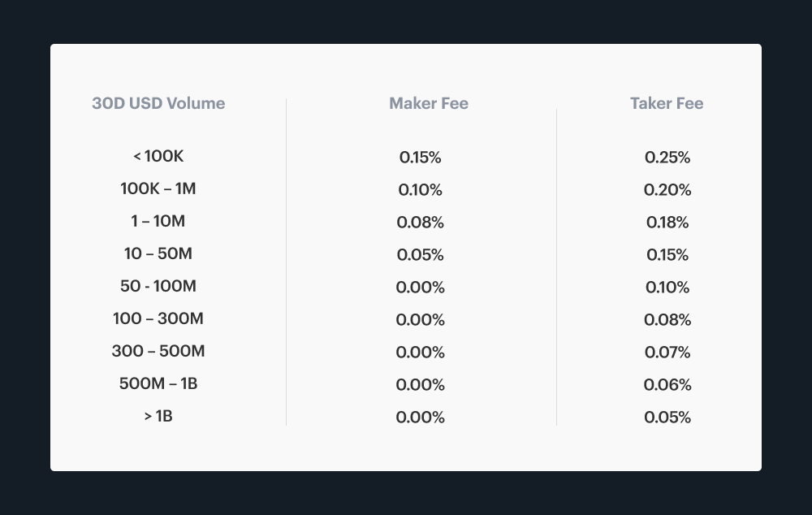Click the 0.20% taker fee value
The height and width of the screenshot is (515, 812).
[x=667, y=190]
